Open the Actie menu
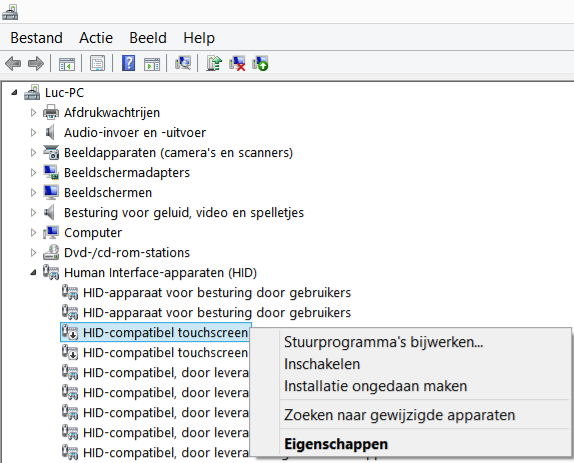Viewport: 574px width, 463px height. pyautogui.click(x=96, y=38)
